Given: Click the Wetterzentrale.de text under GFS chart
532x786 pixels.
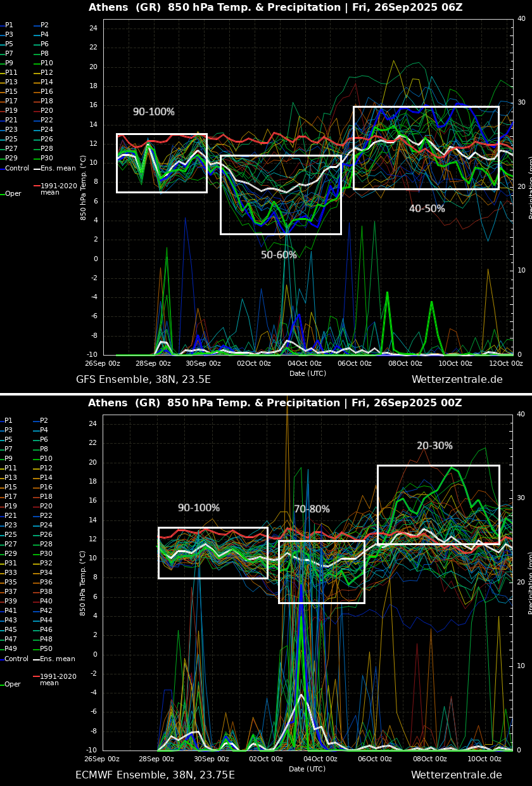Looking at the screenshot, I should pyautogui.click(x=457, y=380).
